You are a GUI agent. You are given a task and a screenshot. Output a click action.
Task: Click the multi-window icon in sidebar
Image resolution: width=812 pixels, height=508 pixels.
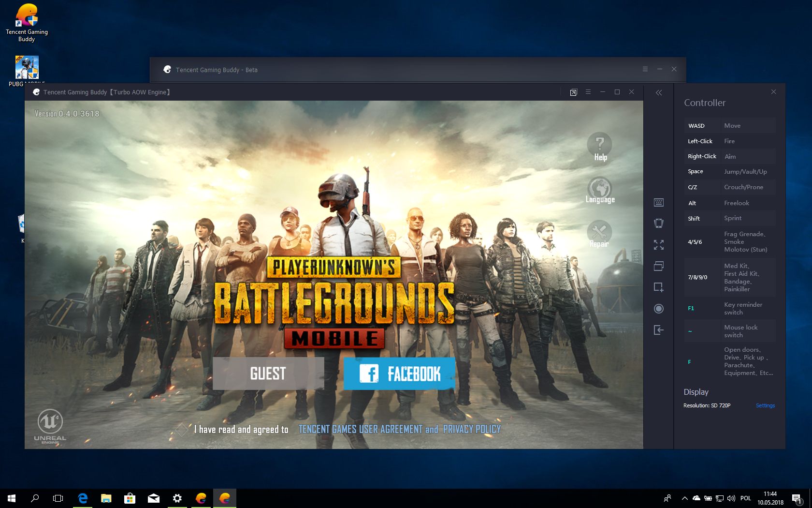point(658,266)
